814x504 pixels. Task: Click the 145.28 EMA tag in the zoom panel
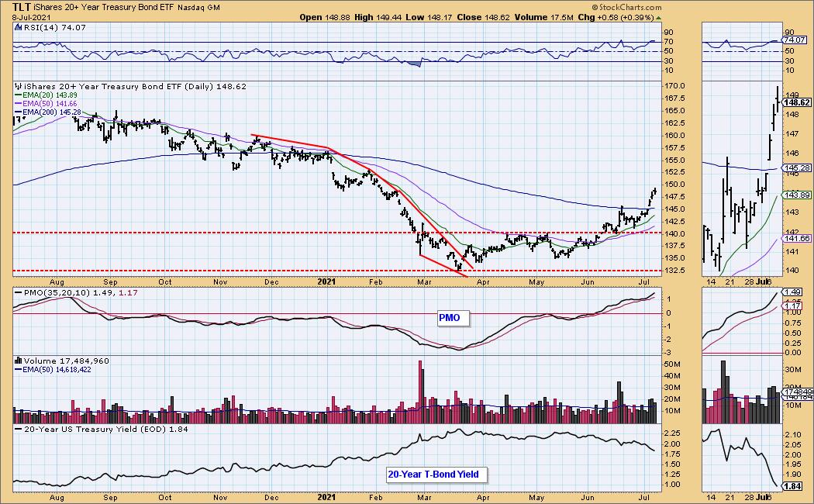pos(798,168)
